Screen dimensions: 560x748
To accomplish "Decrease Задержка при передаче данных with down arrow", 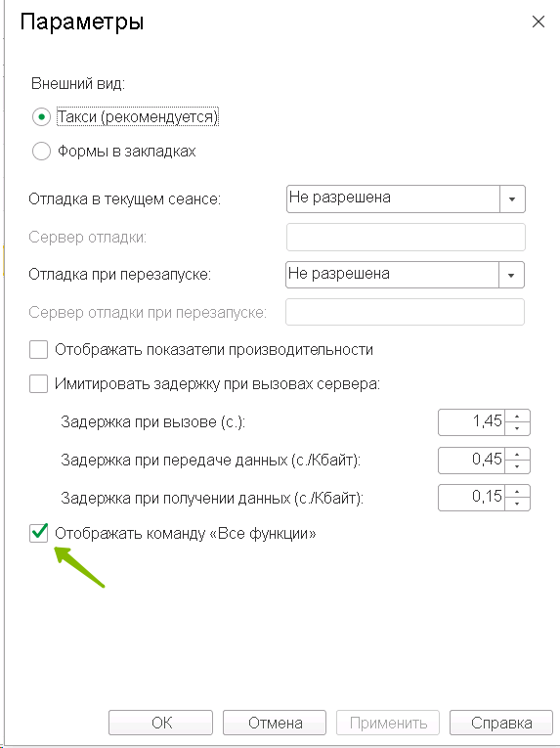I will pyautogui.click(x=517, y=466).
